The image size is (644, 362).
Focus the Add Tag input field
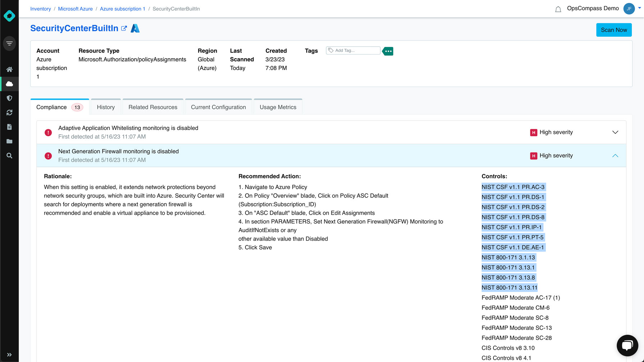(353, 50)
